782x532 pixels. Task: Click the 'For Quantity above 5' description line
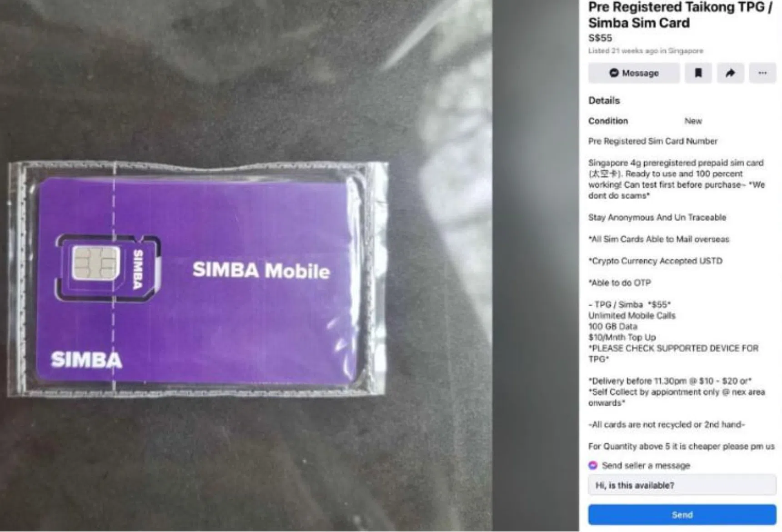click(681, 446)
